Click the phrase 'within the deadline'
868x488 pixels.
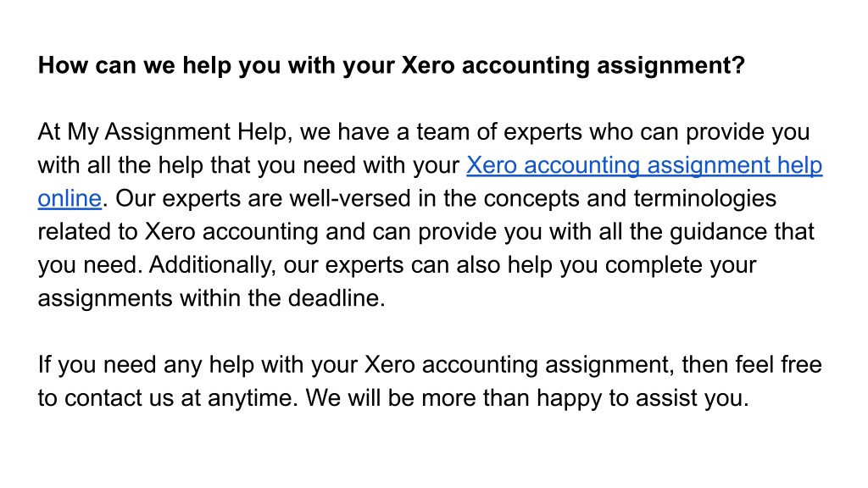281,298
